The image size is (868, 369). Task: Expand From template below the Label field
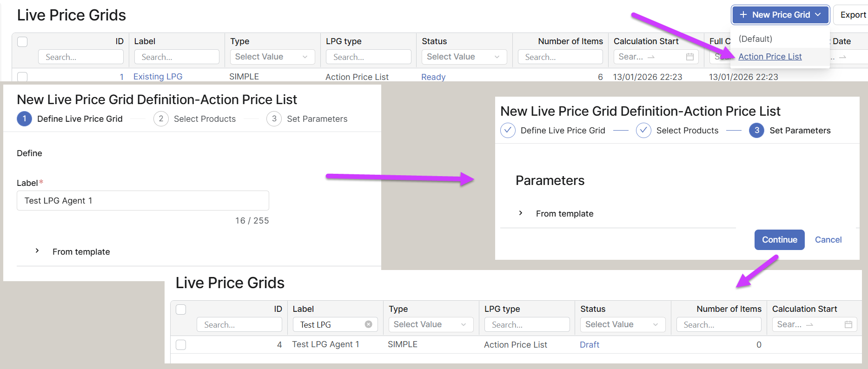(x=37, y=251)
